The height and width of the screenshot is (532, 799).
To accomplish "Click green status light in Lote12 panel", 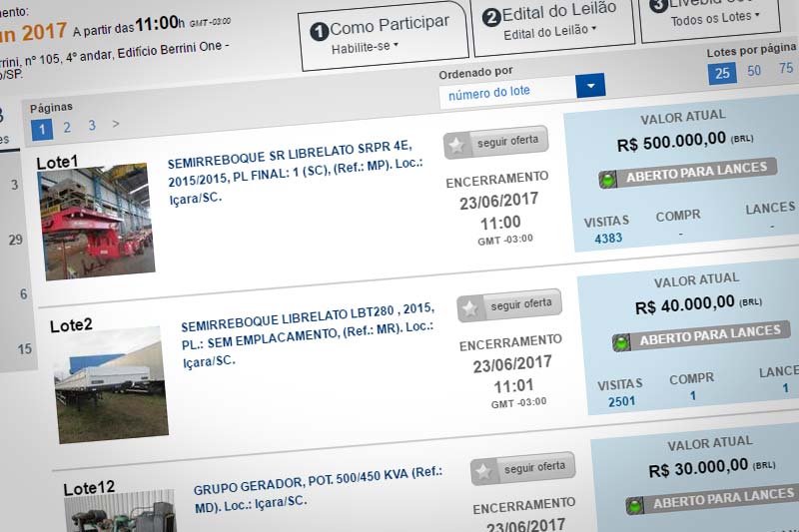I will pyautogui.click(x=635, y=506).
